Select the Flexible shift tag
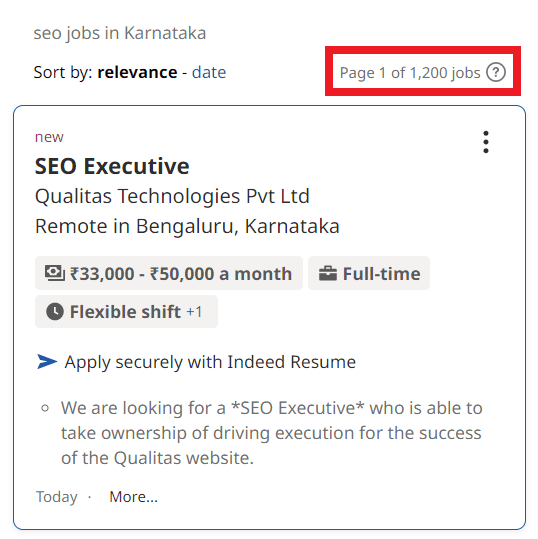Screen dimensions: 538x539 [126, 311]
